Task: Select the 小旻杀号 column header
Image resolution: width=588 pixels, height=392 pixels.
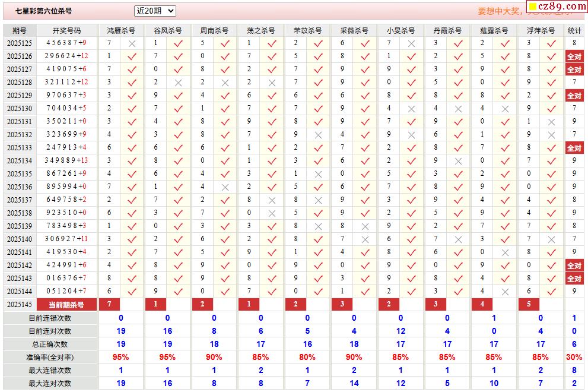Action: pos(401,31)
